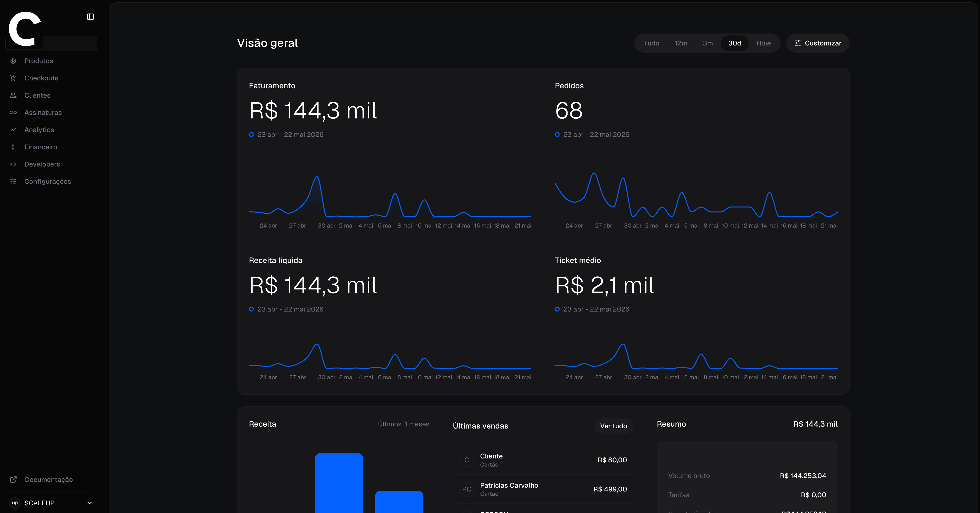Click the Últimas vendas heading
The height and width of the screenshot is (513, 980).
point(480,426)
